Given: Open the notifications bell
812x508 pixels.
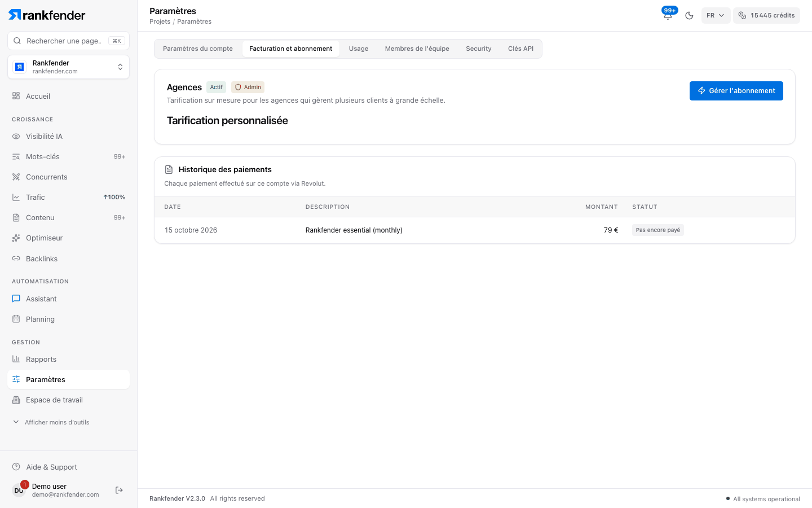Looking at the screenshot, I should (x=668, y=16).
